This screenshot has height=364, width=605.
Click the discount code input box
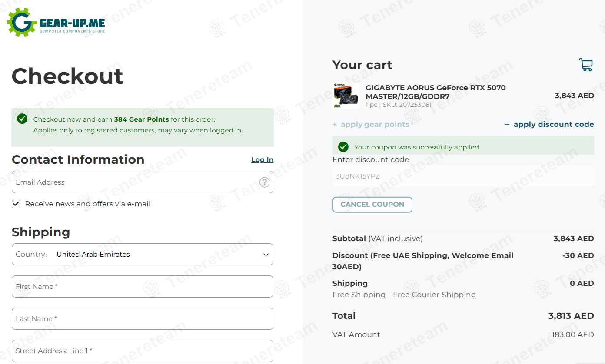coord(463,176)
